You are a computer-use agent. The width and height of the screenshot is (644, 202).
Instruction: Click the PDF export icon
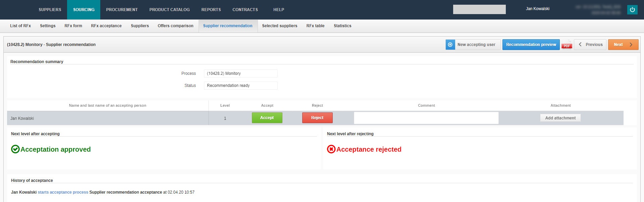(x=567, y=45)
